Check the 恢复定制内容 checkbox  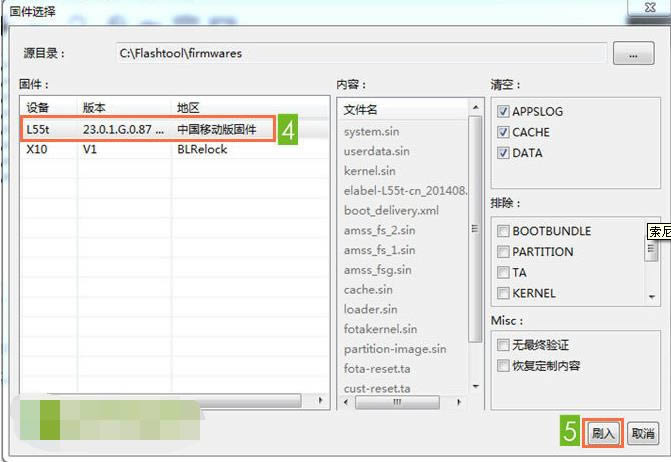click(503, 366)
